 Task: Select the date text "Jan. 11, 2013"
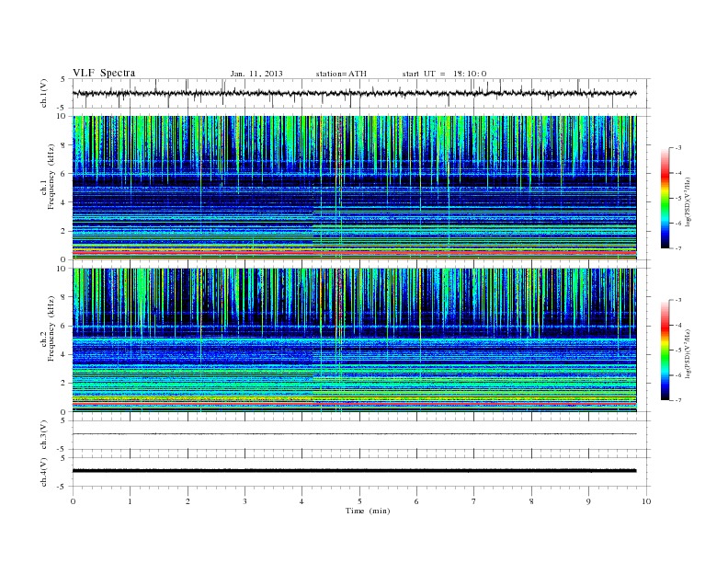(x=256, y=74)
